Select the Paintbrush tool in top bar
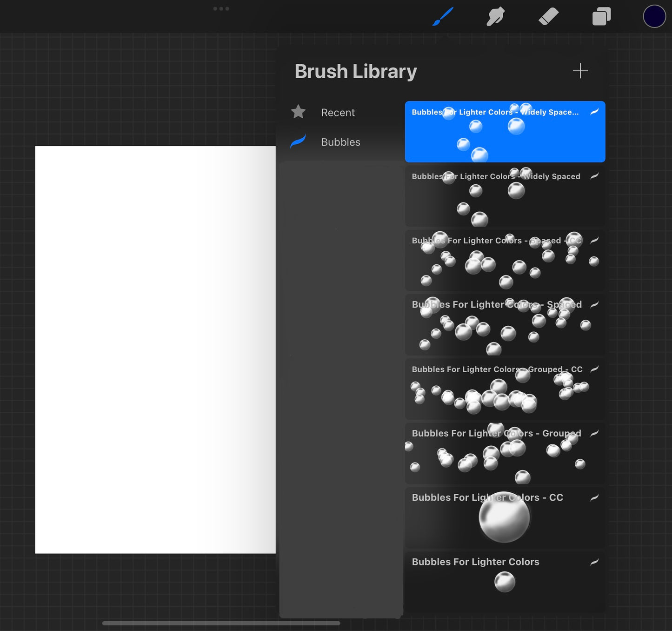Viewport: 672px width, 631px height. pyautogui.click(x=443, y=17)
